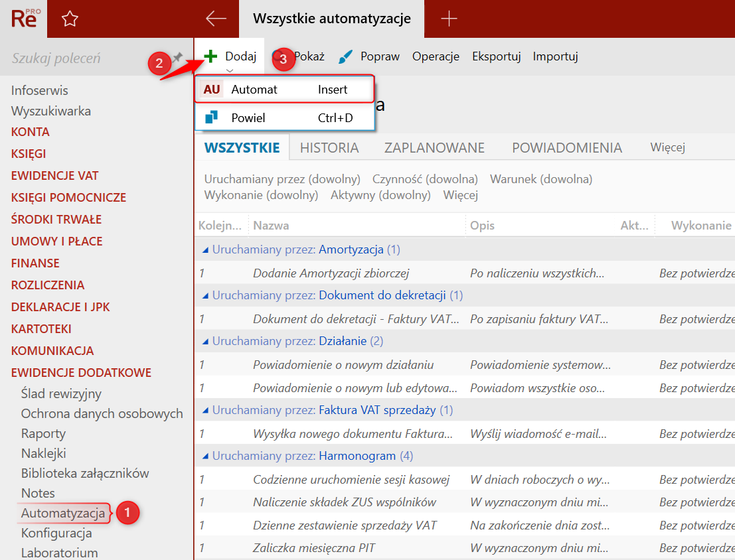This screenshot has width=735, height=560.
Task: Switch to the HISTORIA tab
Action: point(329,147)
